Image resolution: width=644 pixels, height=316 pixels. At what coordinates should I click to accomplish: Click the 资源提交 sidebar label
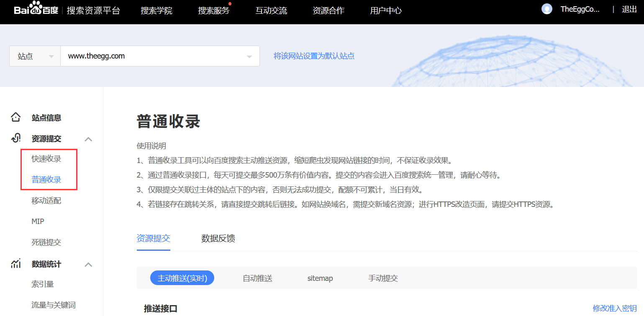pos(46,139)
